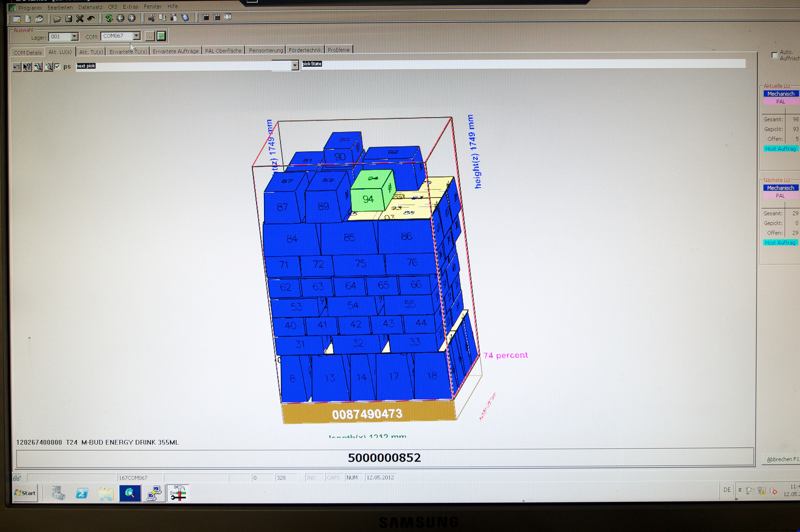Confirm selection with the green checkmark button
800x532 pixels.
tap(161, 36)
